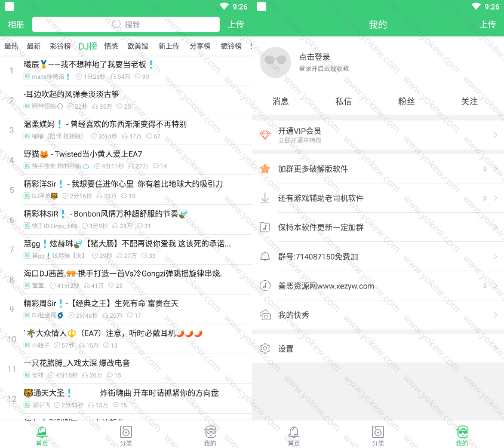Image resolution: width=504 pixels, height=448 pixels.
Task: Tap the download arrow icon beside 还有游戏辅助老司机软件
Action: pyautogui.click(x=265, y=198)
